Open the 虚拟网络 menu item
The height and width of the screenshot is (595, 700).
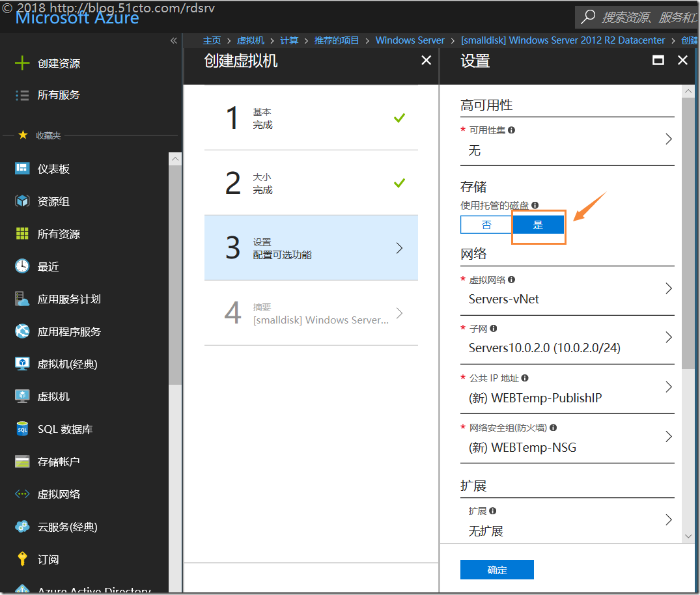tap(85, 494)
